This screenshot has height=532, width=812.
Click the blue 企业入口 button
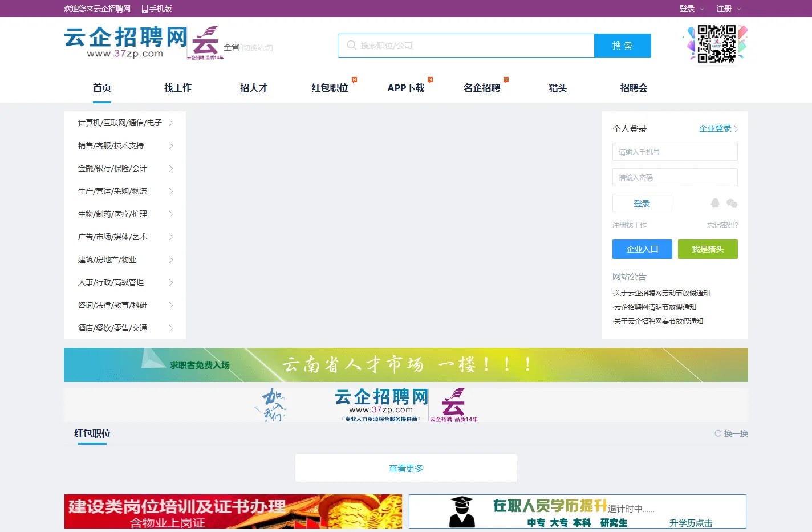tap(642, 249)
